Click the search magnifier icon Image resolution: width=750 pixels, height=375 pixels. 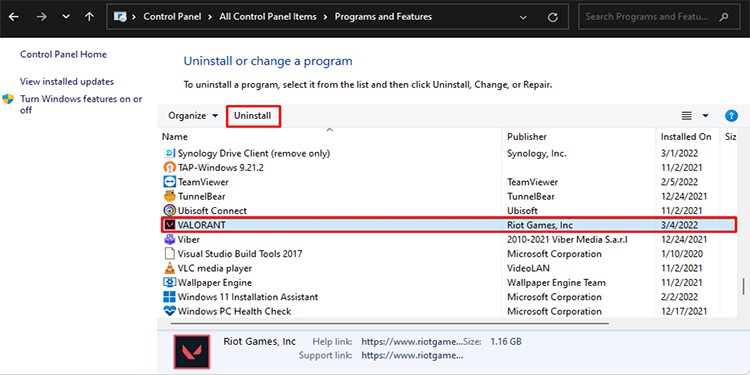coord(724,17)
